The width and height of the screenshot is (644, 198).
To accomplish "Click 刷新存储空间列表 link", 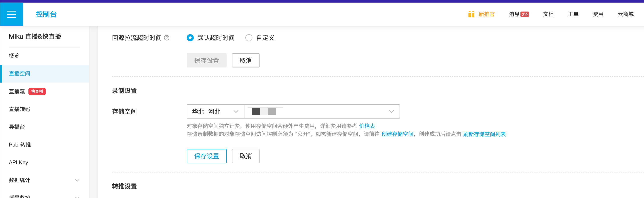I will (484, 134).
